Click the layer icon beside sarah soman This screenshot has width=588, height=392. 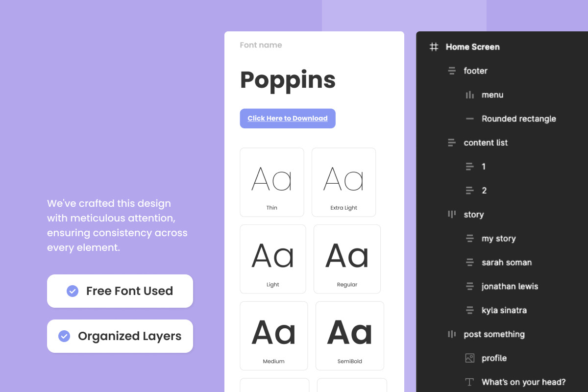[470, 263]
